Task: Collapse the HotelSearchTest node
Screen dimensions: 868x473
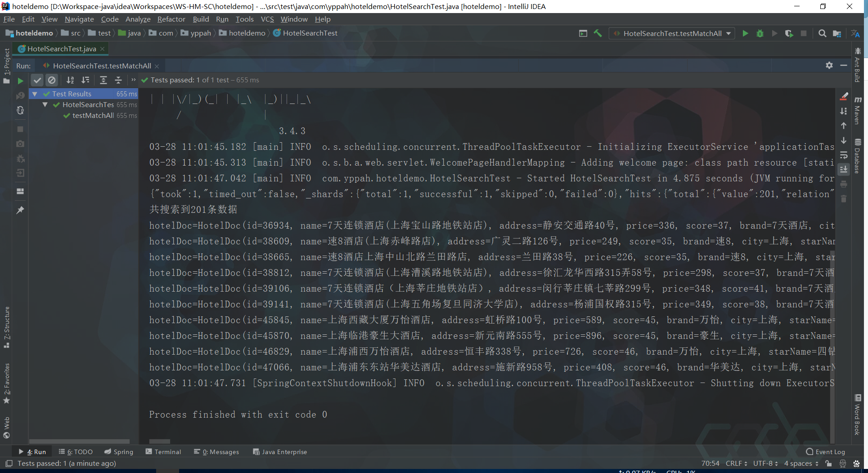Action: click(x=45, y=104)
